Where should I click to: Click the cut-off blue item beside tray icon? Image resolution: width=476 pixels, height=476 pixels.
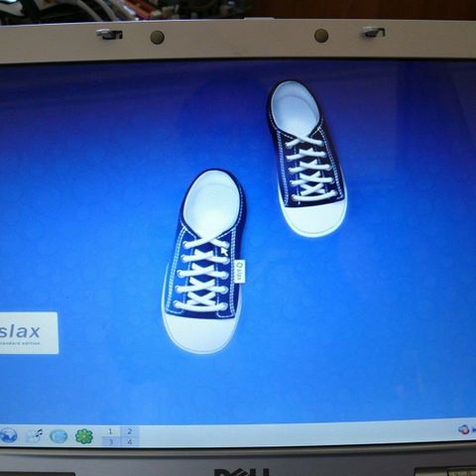coord(474,430)
